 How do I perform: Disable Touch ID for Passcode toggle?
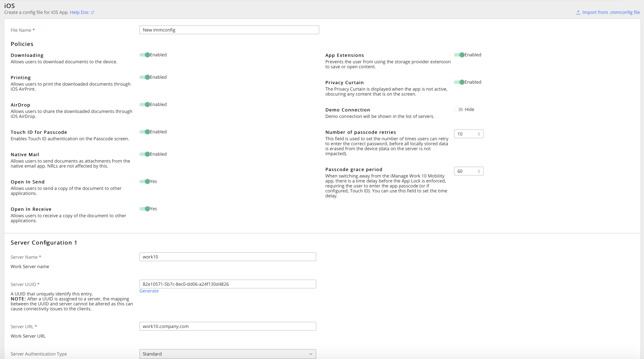145,132
